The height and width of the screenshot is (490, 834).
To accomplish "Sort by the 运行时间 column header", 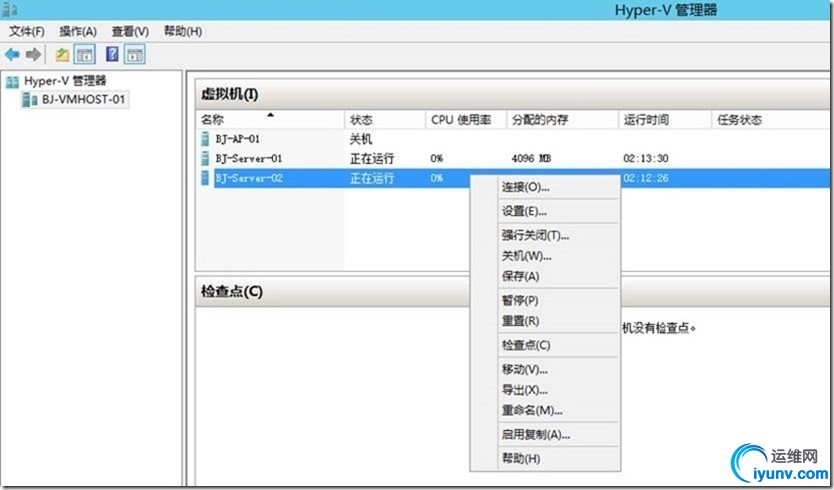I will pyautogui.click(x=665, y=120).
